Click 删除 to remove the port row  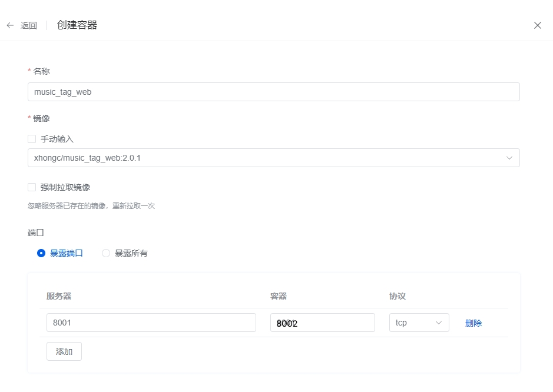473,323
